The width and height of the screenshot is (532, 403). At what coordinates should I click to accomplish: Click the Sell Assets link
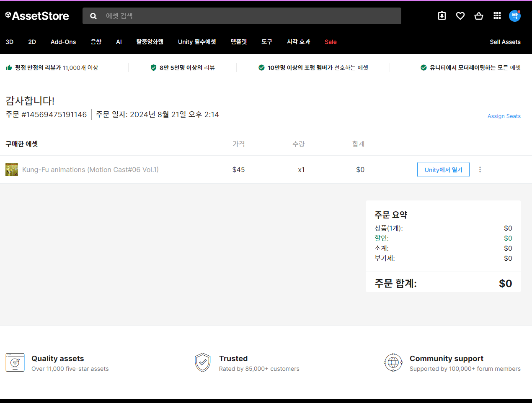(x=505, y=42)
